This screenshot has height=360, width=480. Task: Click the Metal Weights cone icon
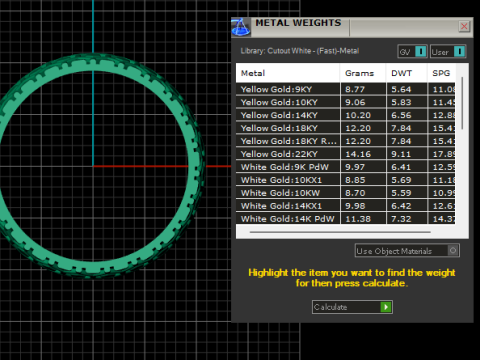coord(241,27)
